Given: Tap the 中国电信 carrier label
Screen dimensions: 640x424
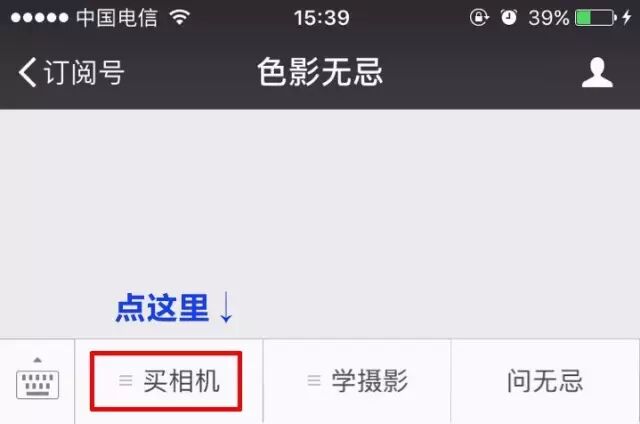Looking at the screenshot, I should pos(117,18).
